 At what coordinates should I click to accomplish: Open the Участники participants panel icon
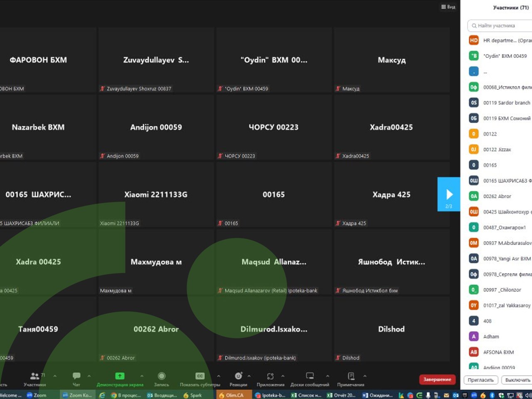coord(35,376)
